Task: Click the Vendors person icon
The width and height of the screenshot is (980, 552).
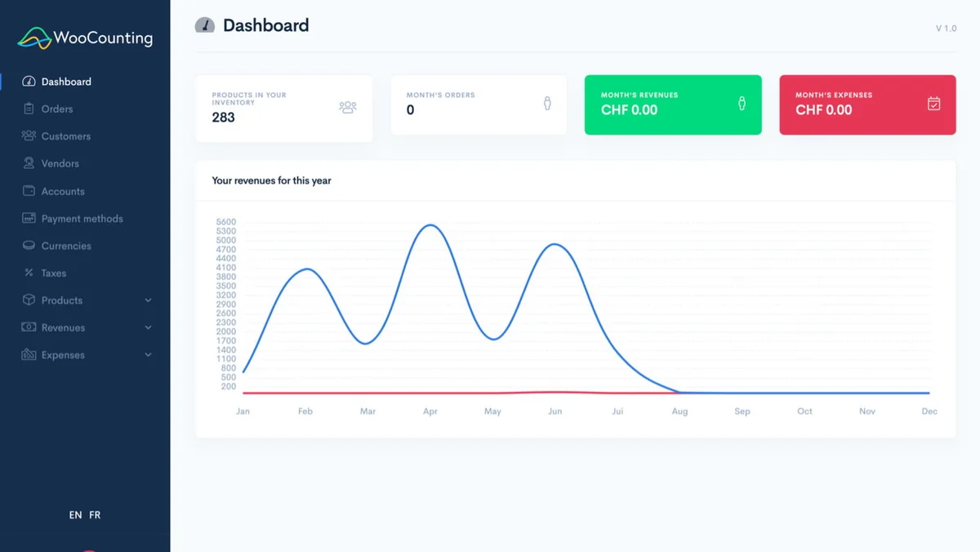Action: 29,163
